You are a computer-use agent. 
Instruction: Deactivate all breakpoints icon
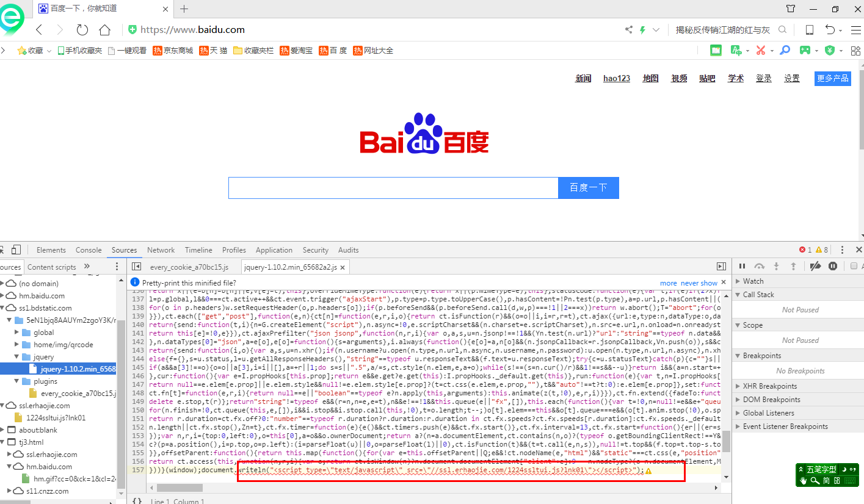(x=815, y=266)
